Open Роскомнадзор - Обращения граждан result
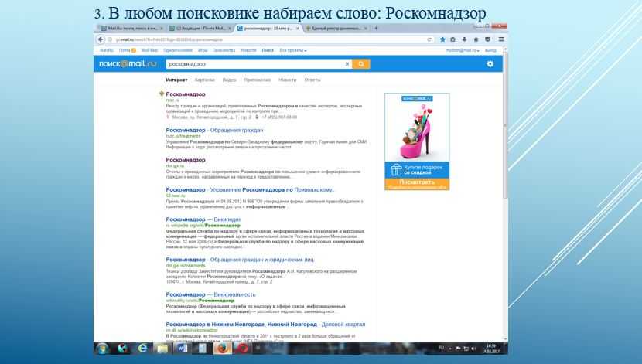The width and height of the screenshot is (642, 364). coord(214,130)
